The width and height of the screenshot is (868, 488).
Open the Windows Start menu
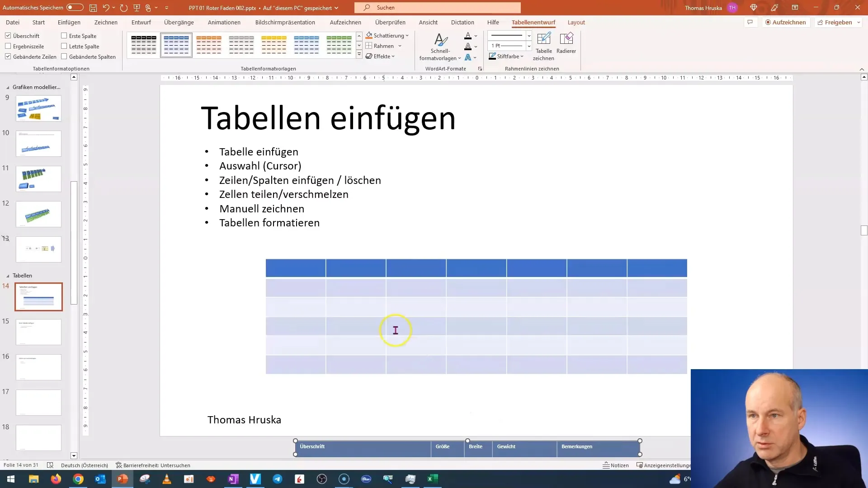point(11,479)
